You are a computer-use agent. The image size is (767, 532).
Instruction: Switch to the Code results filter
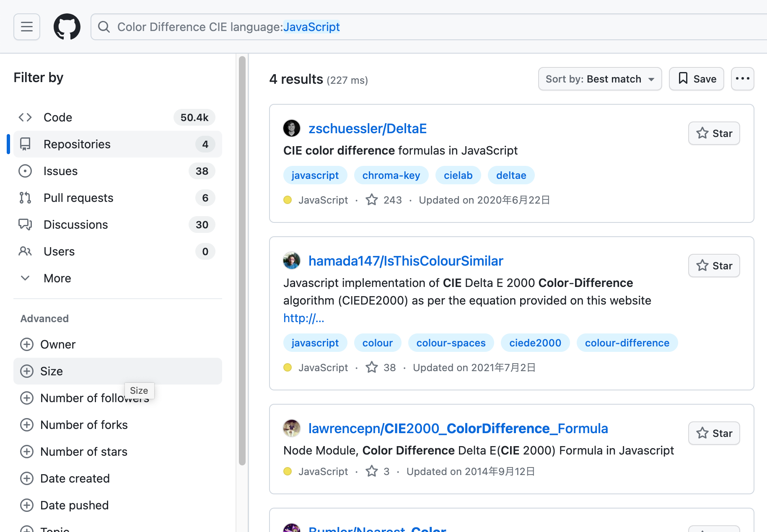[x=57, y=117]
